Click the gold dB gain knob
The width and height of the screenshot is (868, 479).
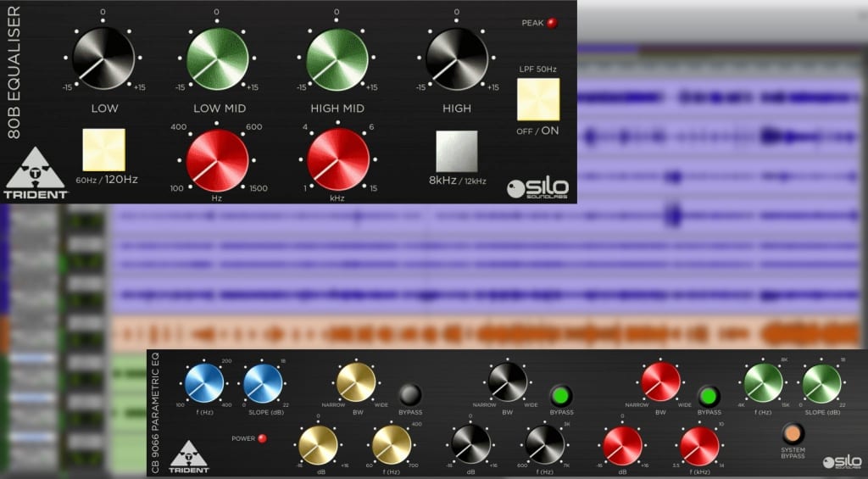[x=319, y=445]
